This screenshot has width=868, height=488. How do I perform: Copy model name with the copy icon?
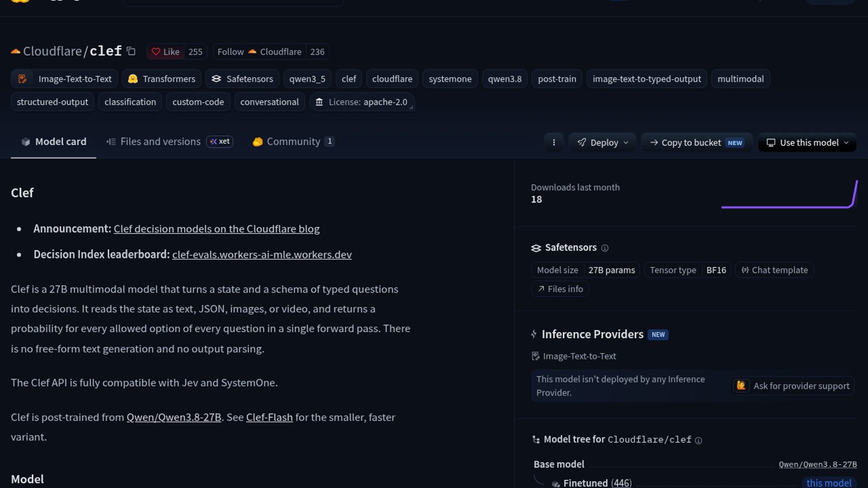point(131,51)
